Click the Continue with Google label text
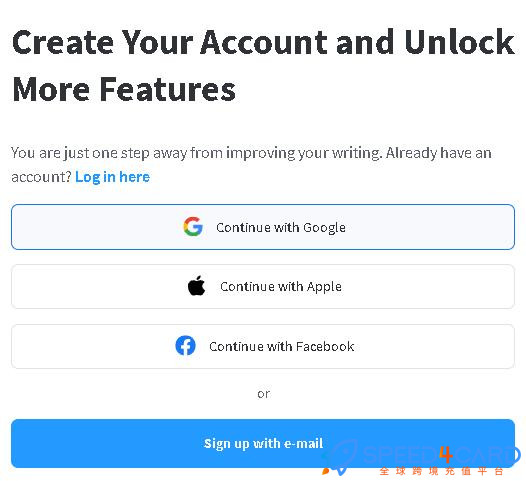526x481 pixels. (x=281, y=228)
